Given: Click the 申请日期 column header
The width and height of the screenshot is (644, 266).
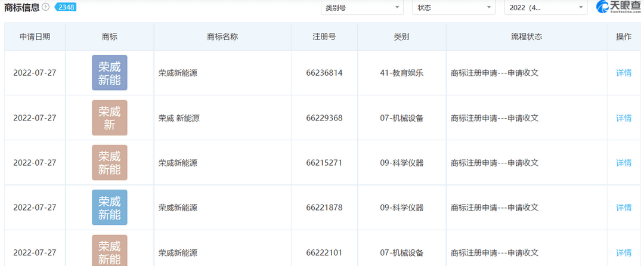Looking at the screenshot, I should coord(35,36).
